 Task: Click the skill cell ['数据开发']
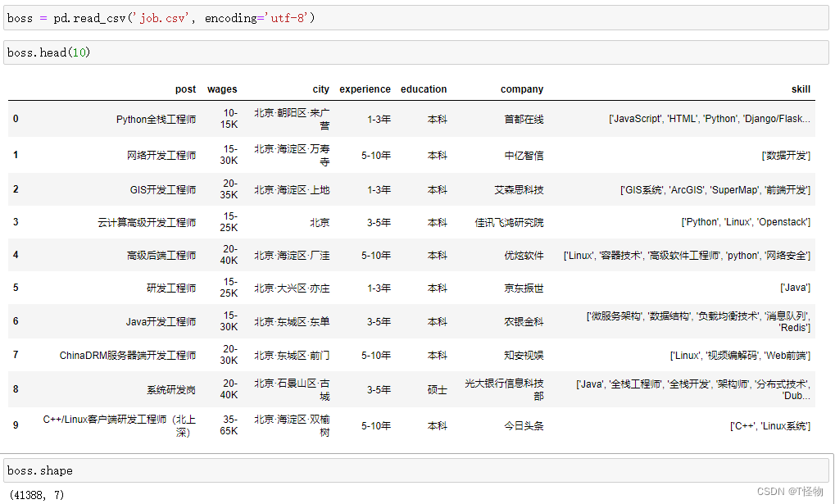coord(786,156)
